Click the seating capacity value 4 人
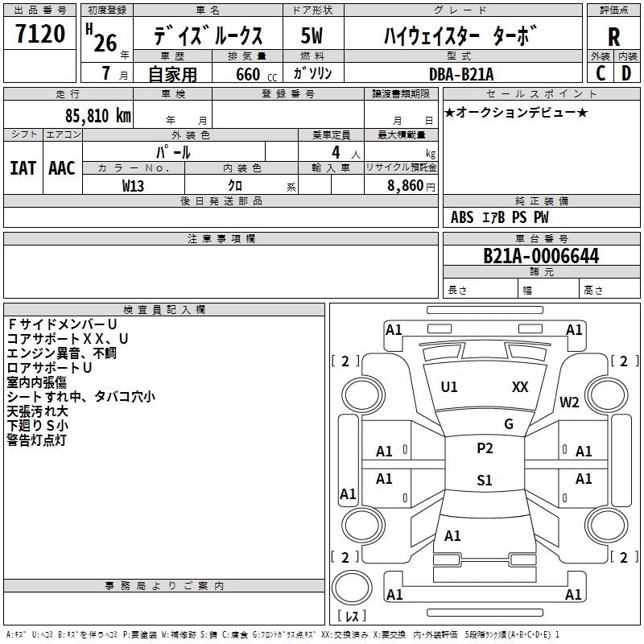 pos(346,152)
